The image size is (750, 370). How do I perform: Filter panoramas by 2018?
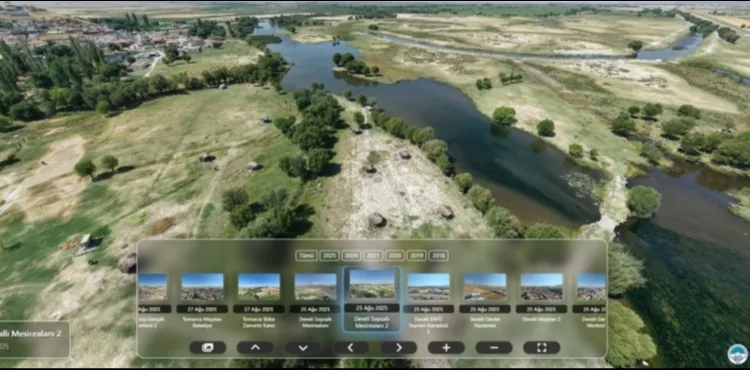point(439,256)
